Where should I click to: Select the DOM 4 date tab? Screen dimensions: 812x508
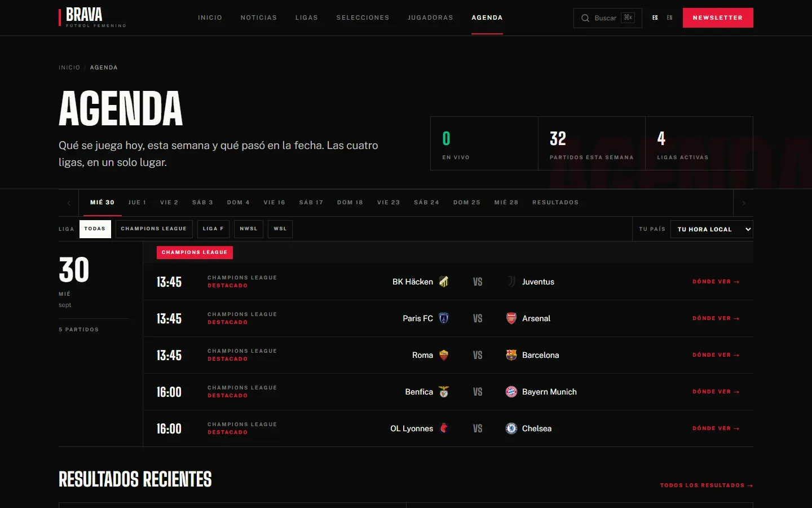click(238, 203)
